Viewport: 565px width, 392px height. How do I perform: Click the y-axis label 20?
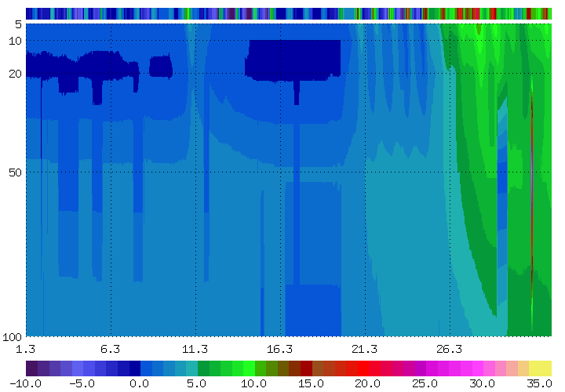click(15, 74)
